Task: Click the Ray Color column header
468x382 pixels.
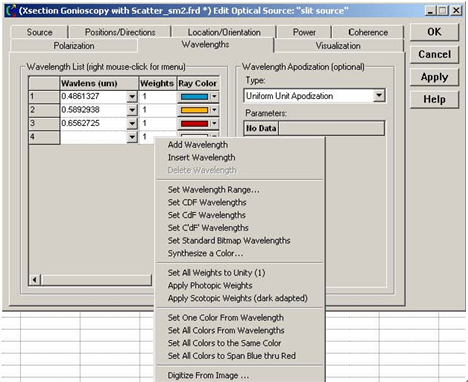Action: (x=197, y=83)
